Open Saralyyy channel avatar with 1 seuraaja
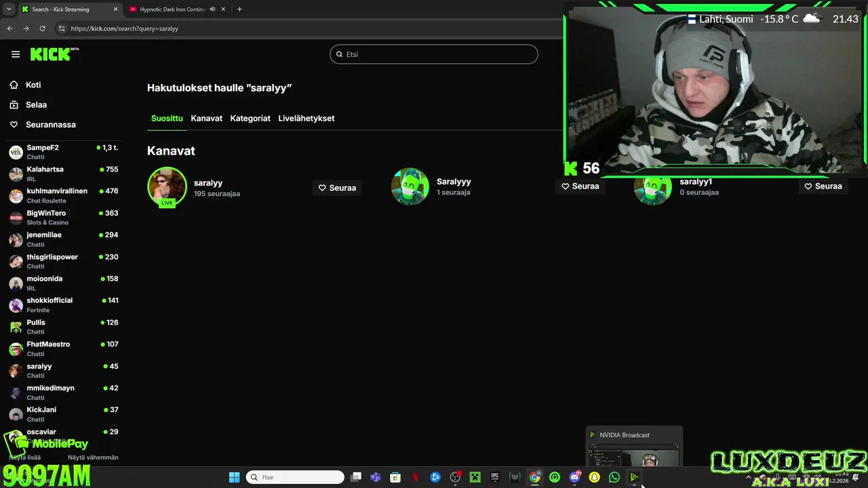 click(x=410, y=186)
